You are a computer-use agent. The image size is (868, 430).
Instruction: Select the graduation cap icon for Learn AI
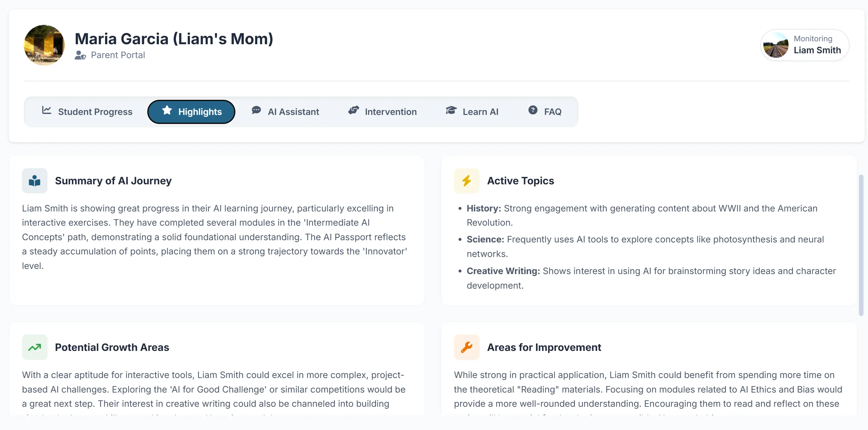(x=451, y=110)
